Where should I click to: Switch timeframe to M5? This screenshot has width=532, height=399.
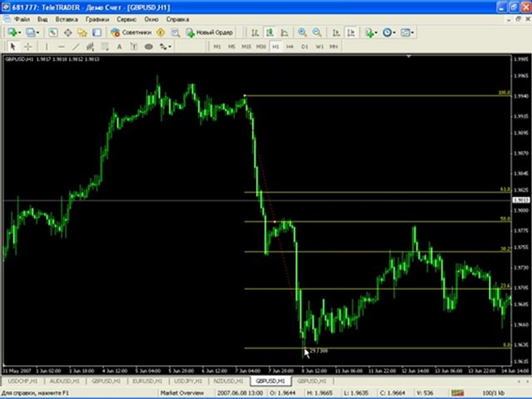coord(232,47)
